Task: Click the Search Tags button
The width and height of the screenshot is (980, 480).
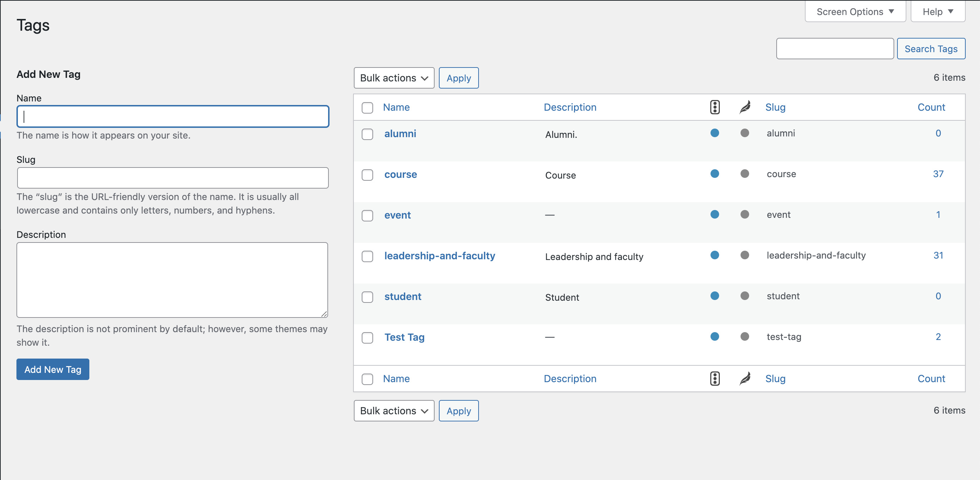Action: tap(931, 49)
